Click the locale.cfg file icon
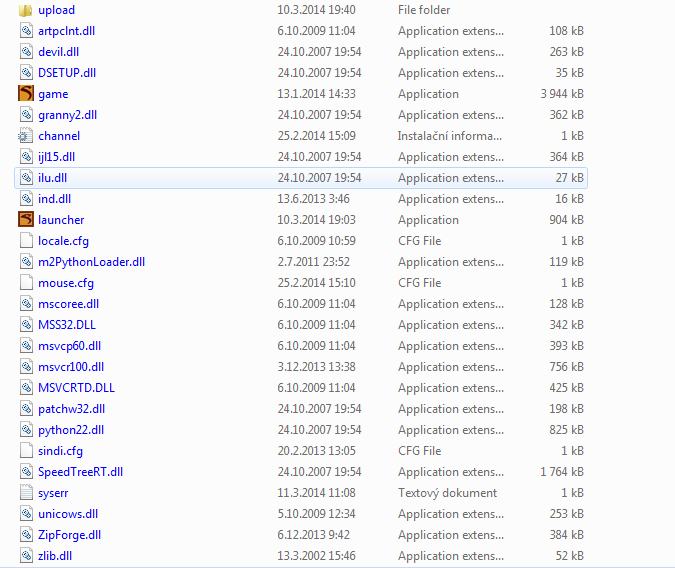The image size is (675, 568). point(27,241)
